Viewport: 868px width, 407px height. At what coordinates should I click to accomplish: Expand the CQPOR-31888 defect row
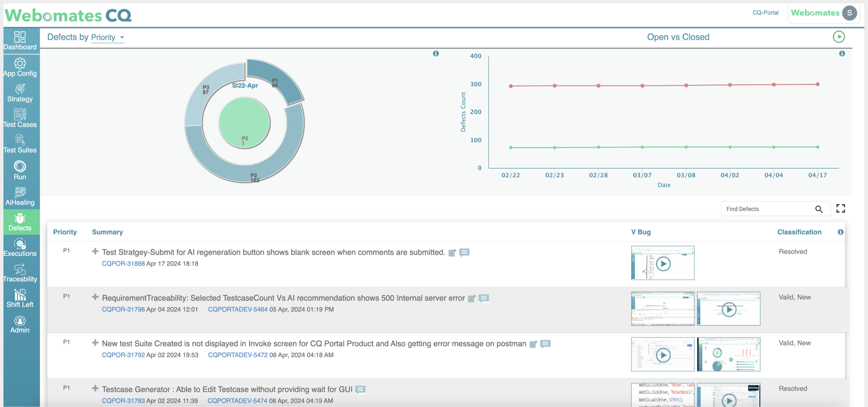click(x=95, y=252)
